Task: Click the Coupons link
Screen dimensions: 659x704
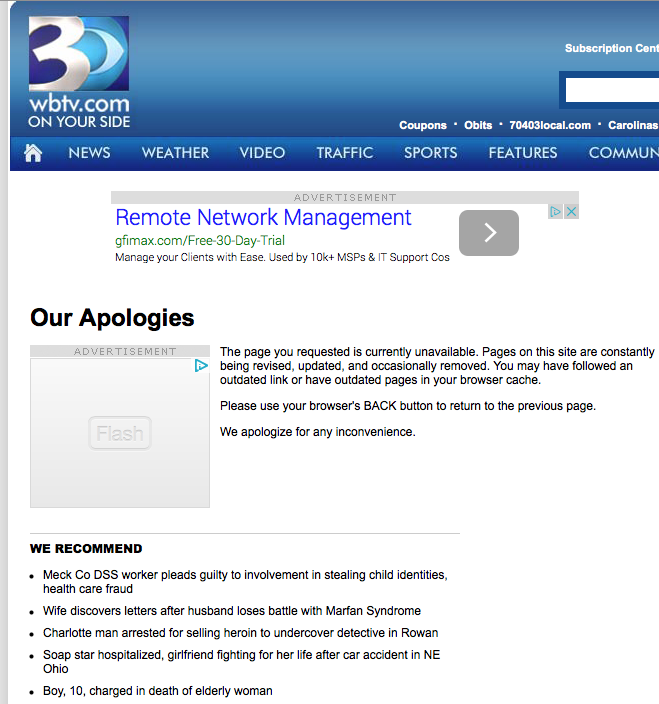Action: [x=422, y=125]
